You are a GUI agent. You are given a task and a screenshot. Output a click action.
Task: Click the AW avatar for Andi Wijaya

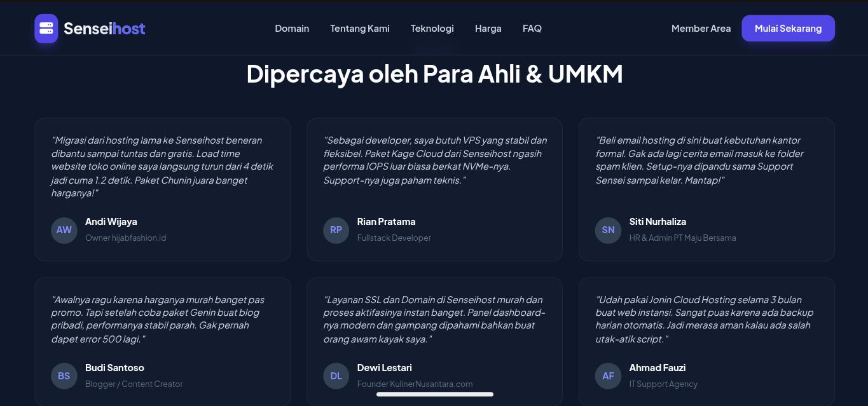tap(64, 230)
